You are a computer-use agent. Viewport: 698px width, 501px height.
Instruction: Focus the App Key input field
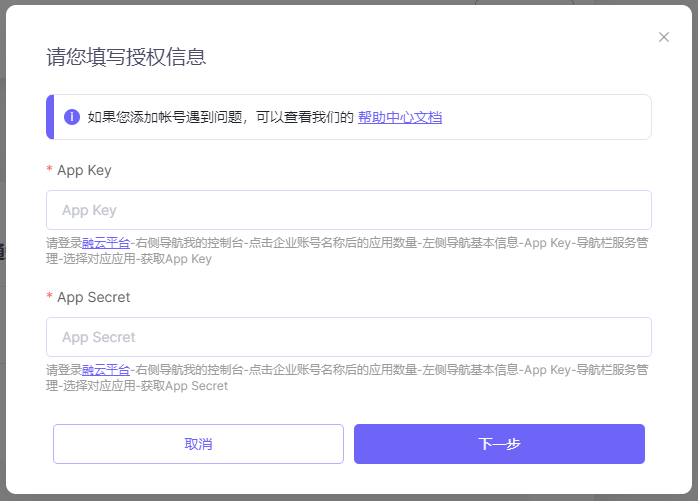(x=349, y=210)
